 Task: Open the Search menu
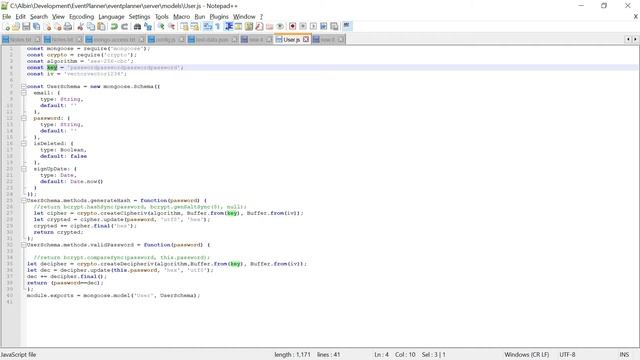39,17
